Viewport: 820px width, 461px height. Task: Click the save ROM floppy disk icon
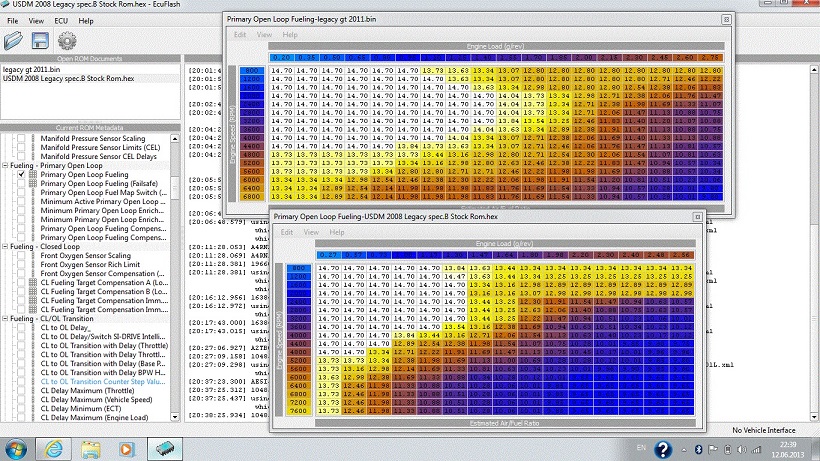[x=41, y=41]
